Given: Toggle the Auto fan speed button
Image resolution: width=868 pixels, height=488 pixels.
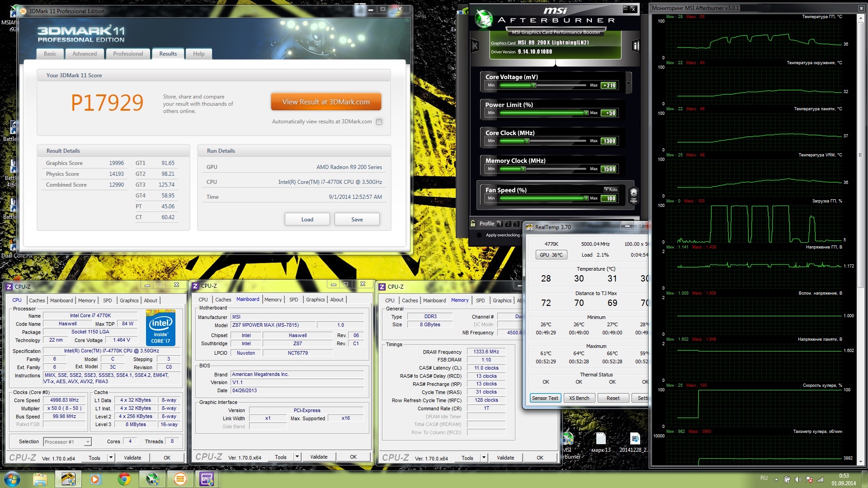Looking at the screenshot, I should [x=611, y=190].
